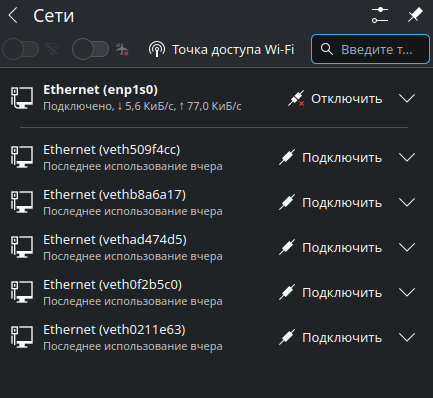Select 'Ethernet (vethad474d5)' connection name

(115, 240)
